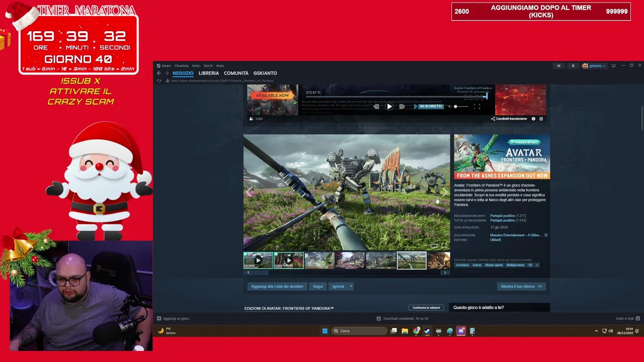Select the second video trailer thumbnail
Viewport: 644px width, 362px height.
pos(289,260)
